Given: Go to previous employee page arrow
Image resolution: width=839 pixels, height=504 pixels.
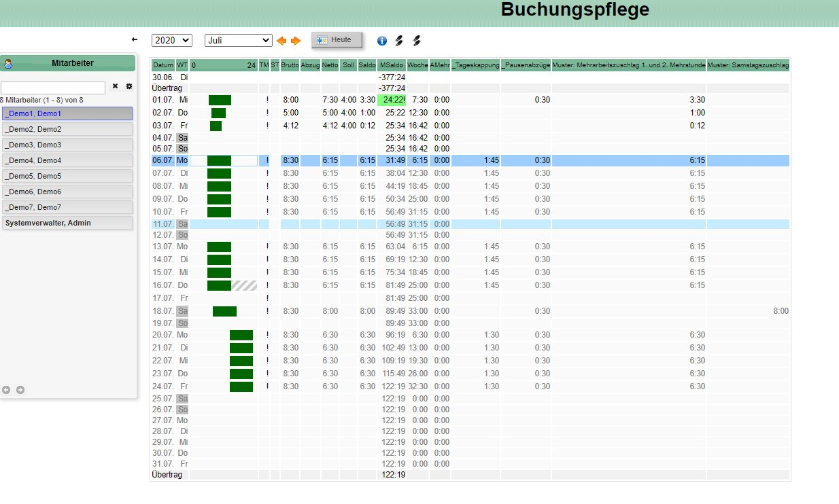Looking at the screenshot, I should coord(6,390).
